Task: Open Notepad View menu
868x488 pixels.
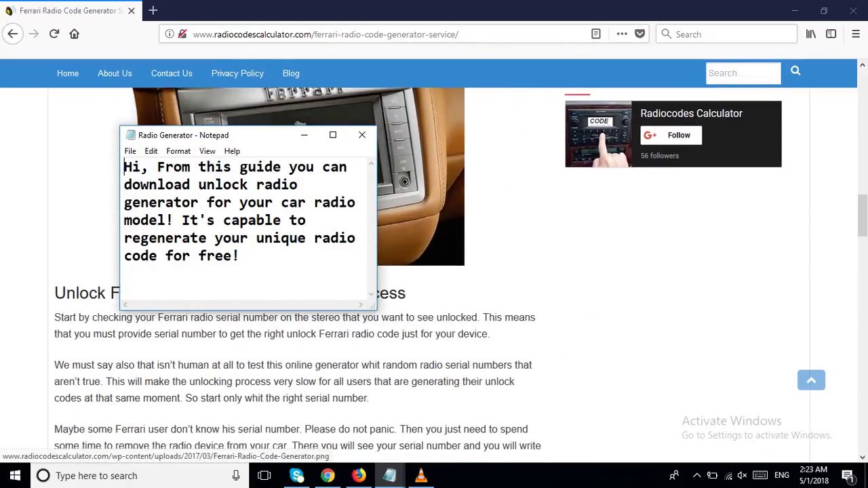Action: click(x=207, y=151)
